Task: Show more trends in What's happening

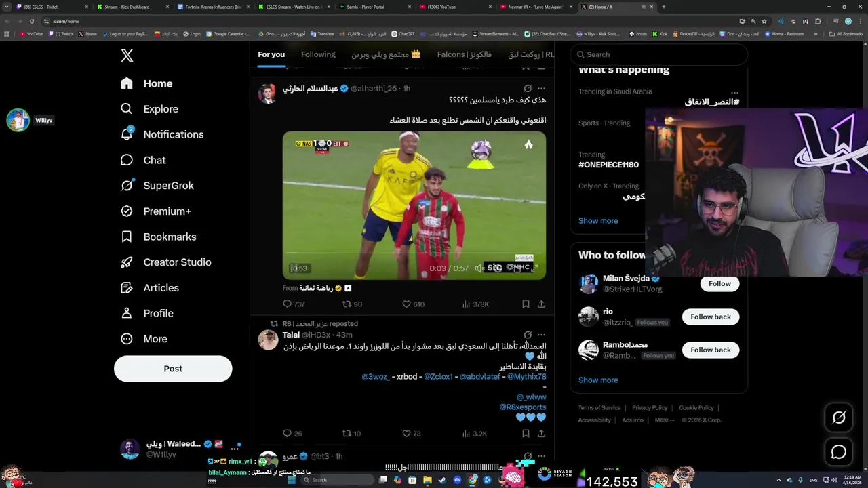Action: [x=598, y=220]
